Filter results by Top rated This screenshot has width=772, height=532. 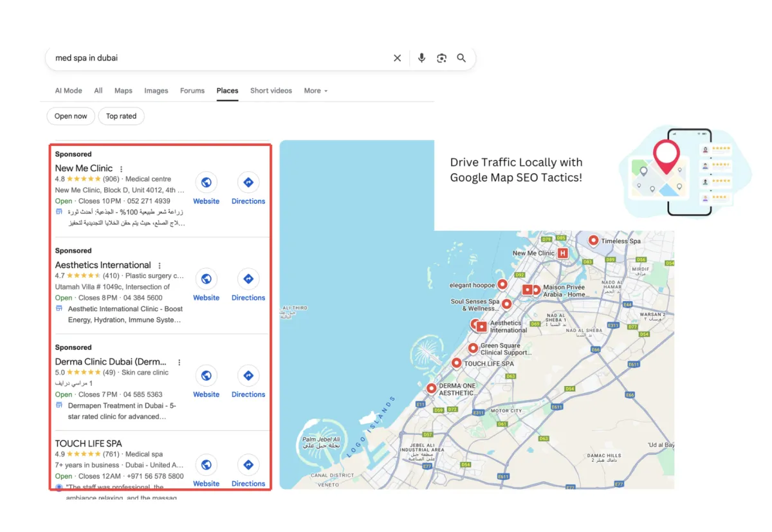121,116
